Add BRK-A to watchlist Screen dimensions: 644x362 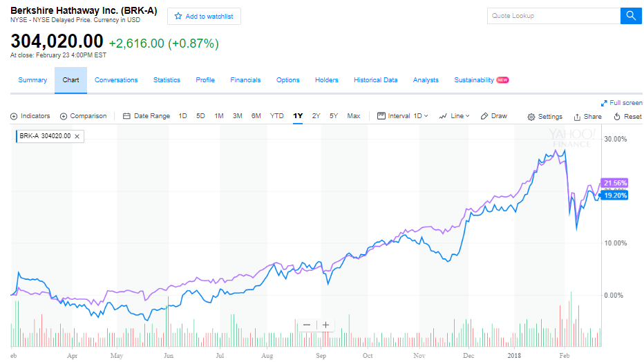coord(204,16)
